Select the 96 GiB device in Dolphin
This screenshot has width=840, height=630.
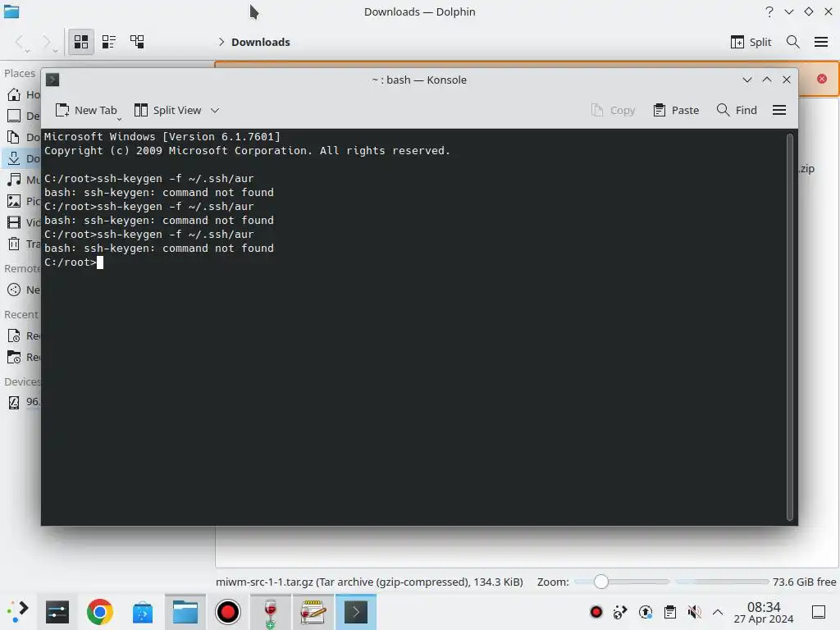[x=23, y=402]
